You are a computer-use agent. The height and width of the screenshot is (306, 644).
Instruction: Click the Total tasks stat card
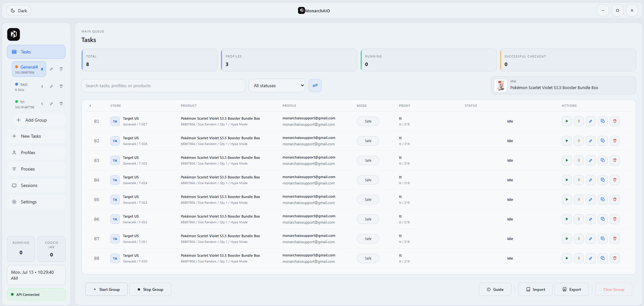coord(149,60)
